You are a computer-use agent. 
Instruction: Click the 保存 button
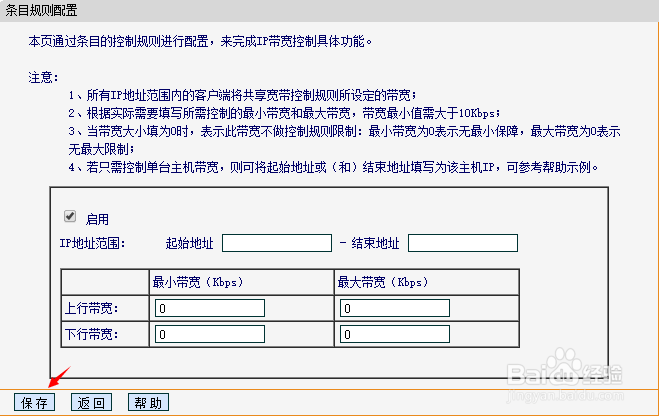pyautogui.click(x=35, y=402)
